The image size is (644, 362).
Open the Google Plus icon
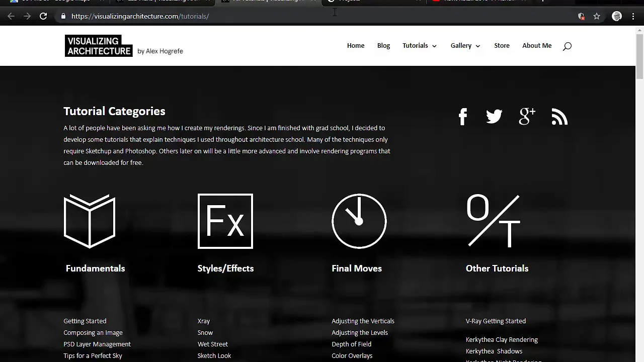tap(527, 117)
